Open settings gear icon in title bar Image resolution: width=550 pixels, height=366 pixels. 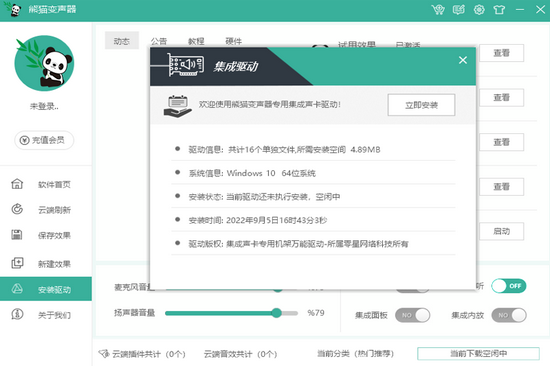click(479, 9)
